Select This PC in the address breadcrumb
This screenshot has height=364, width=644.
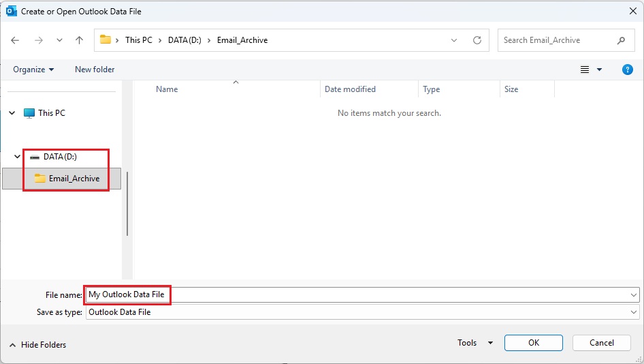[x=138, y=40]
